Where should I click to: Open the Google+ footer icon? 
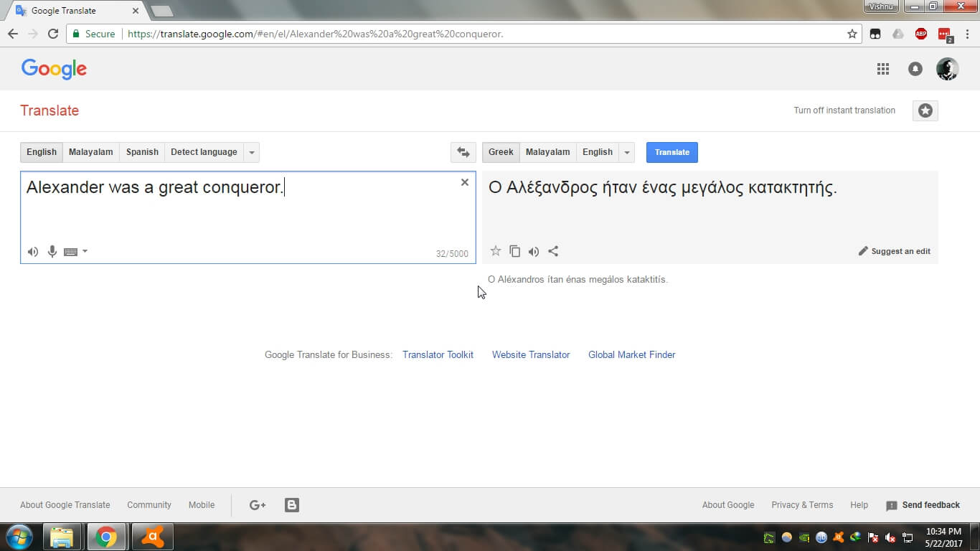[258, 505]
